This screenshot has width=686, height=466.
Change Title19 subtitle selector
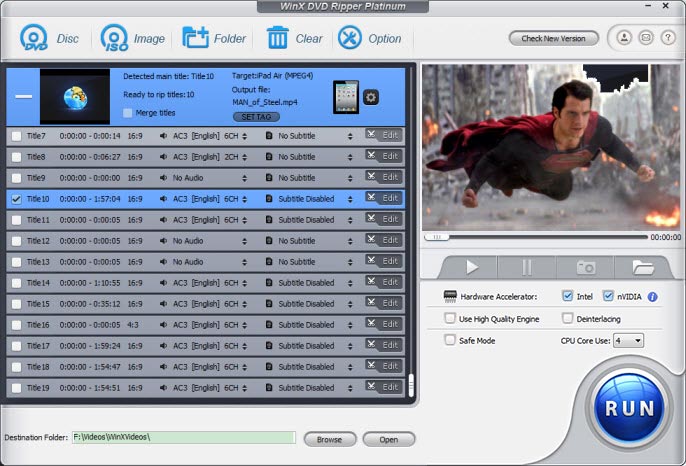point(350,388)
